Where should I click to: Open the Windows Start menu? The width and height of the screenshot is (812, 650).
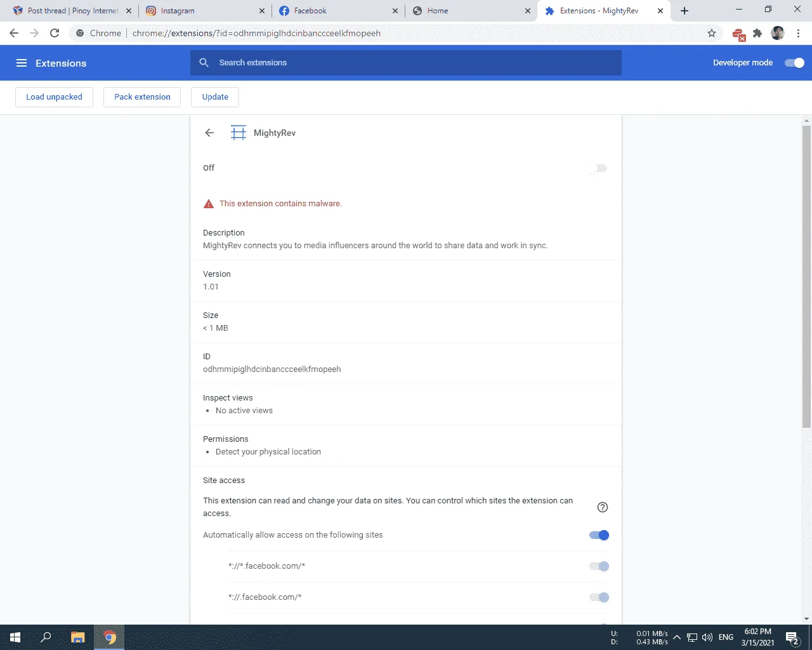tap(15, 637)
